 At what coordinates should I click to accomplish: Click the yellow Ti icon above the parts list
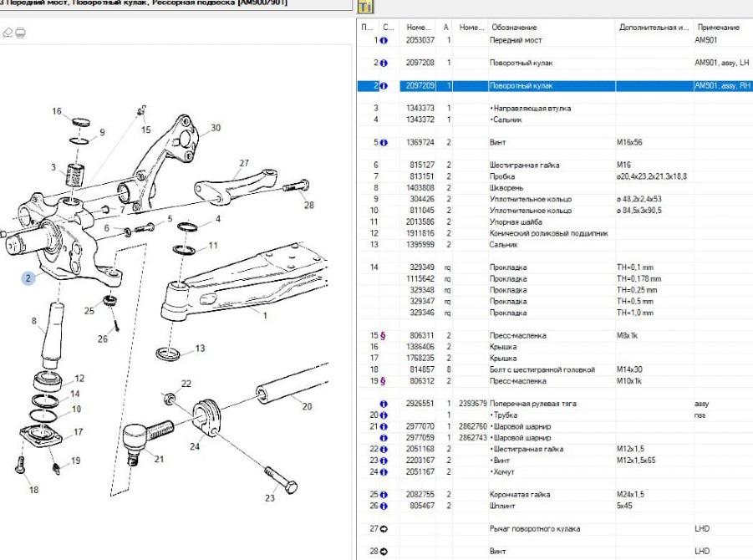coord(365,7)
